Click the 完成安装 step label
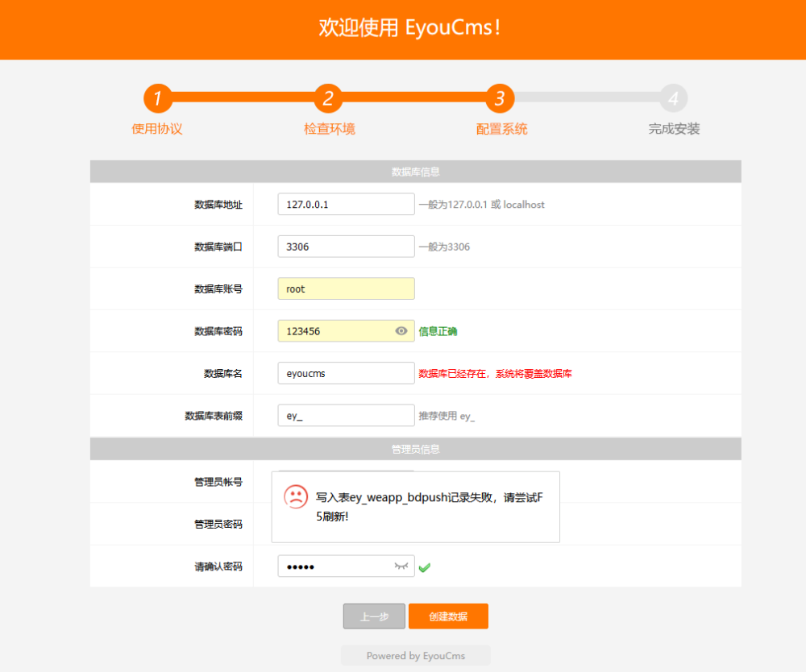The width and height of the screenshot is (806, 672). click(x=674, y=128)
